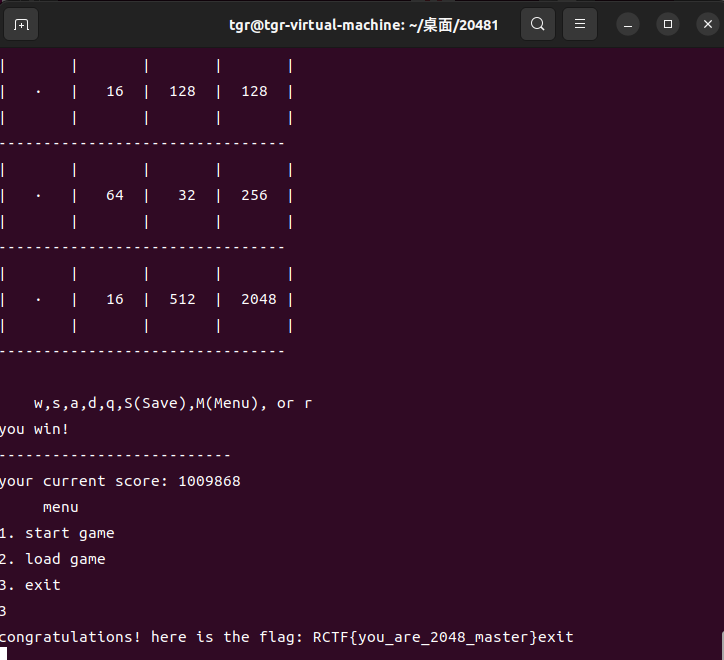724x660 pixels.
Task: Click the "1. start game" menu line
Action: point(57,533)
